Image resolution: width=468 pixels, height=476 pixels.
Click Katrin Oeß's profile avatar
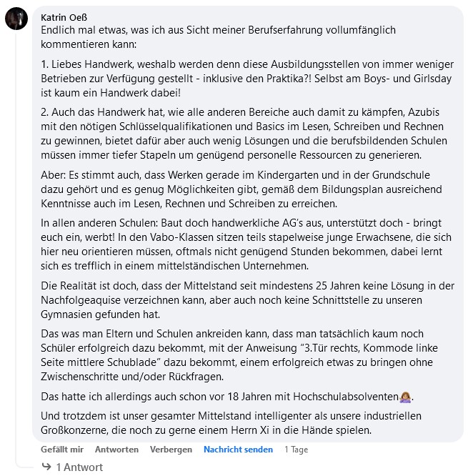[16, 19]
